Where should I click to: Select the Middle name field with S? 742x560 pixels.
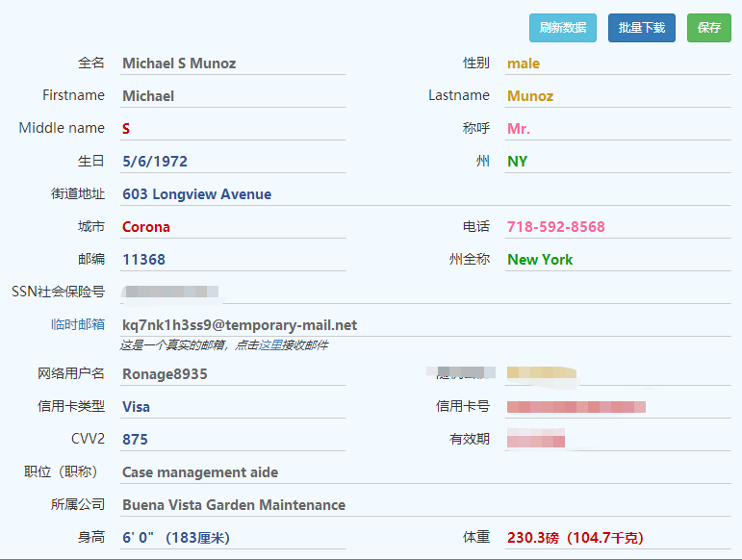tap(233, 129)
